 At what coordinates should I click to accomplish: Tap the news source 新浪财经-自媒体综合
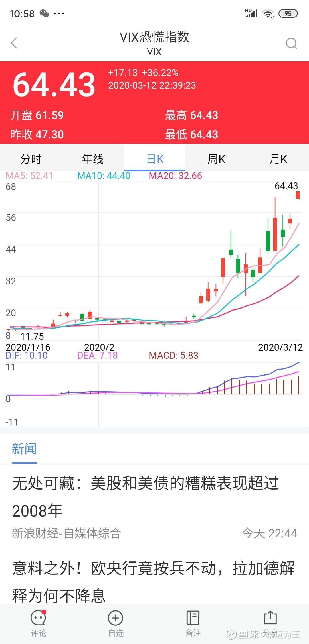pos(66,533)
